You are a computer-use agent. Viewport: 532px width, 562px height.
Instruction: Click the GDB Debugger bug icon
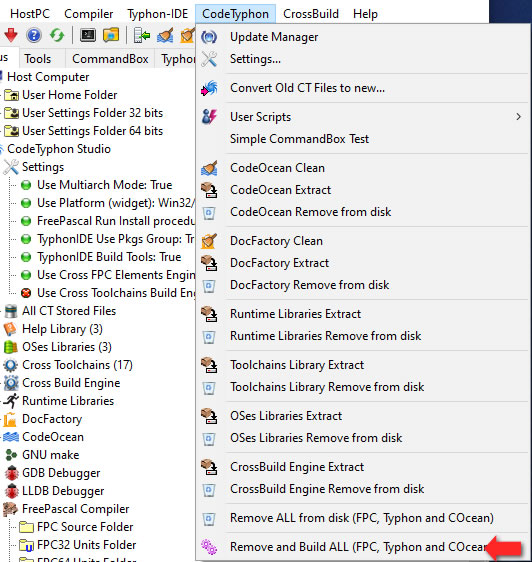[x=11, y=473]
